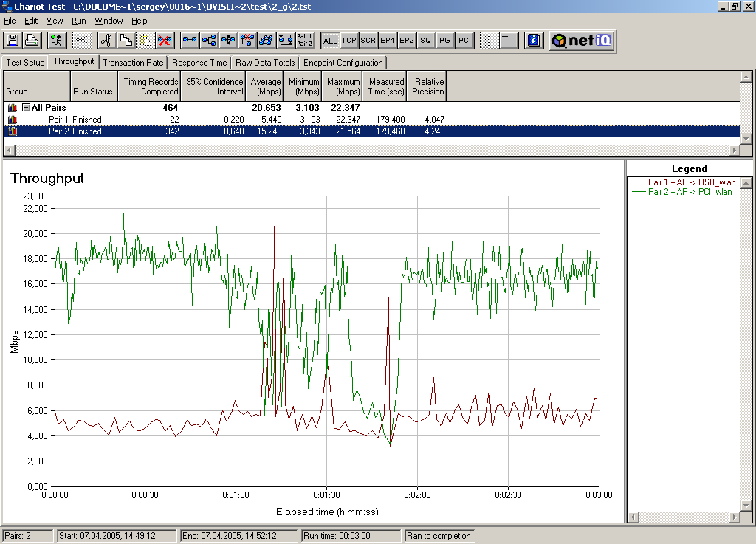Open the Window menu
The height and width of the screenshot is (544, 756).
[109, 21]
